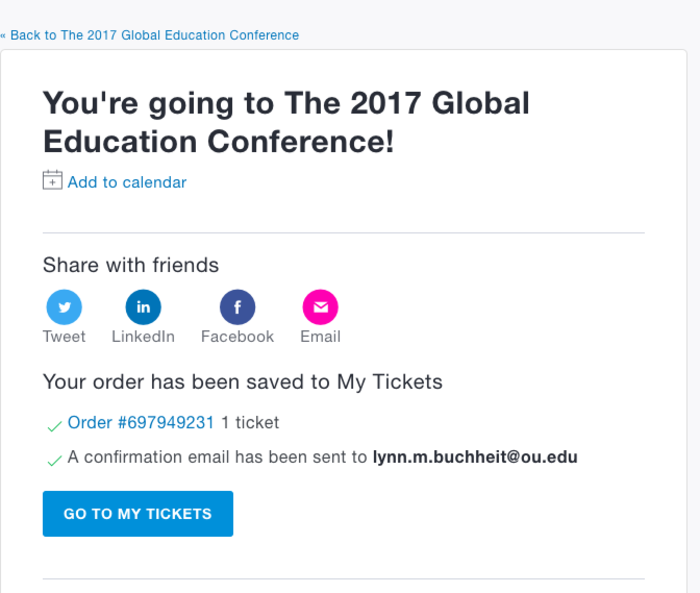
Task: Click the LinkedIn round share icon
Action: point(143,307)
